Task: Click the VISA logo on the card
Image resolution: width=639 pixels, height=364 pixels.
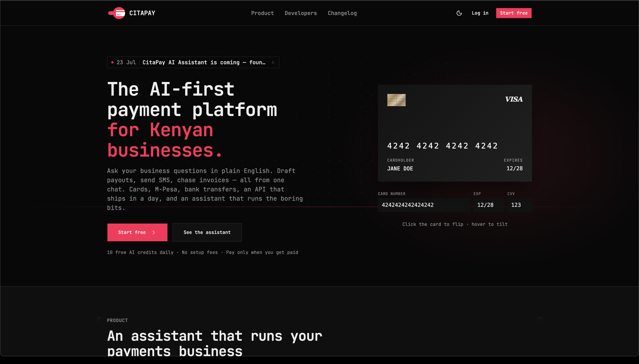Action: pos(514,99)
